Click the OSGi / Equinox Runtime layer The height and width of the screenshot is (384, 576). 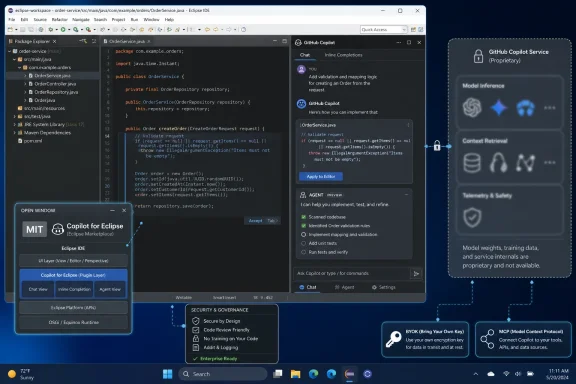click(x=73, y=322)
